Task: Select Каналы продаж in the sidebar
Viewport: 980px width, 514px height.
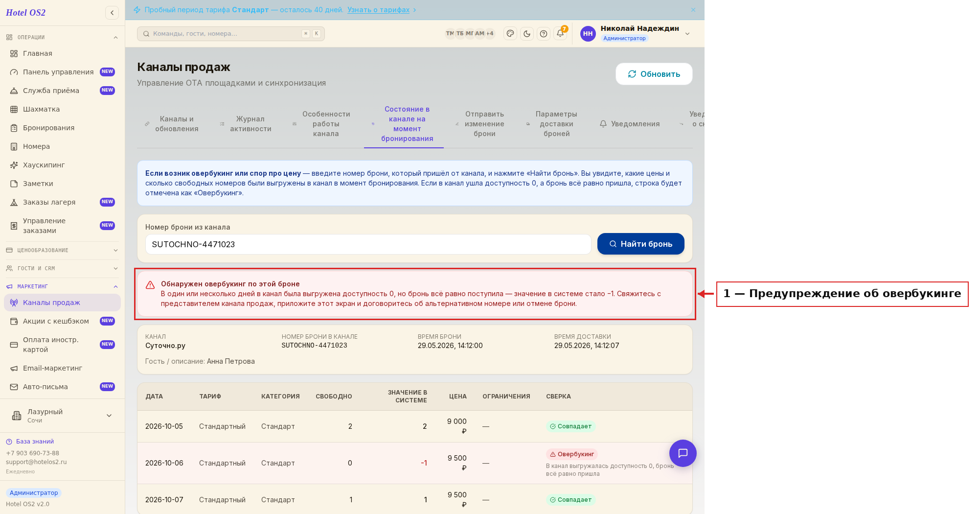Action: tap(62, 303)
